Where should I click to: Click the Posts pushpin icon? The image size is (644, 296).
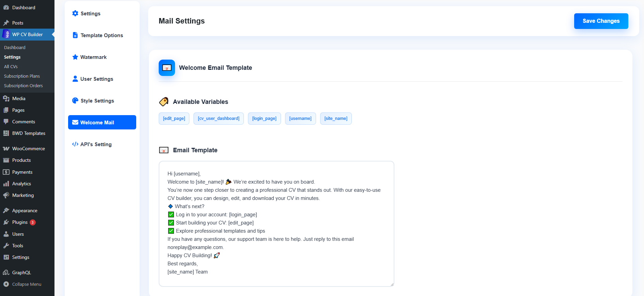(x=6, y=23)
